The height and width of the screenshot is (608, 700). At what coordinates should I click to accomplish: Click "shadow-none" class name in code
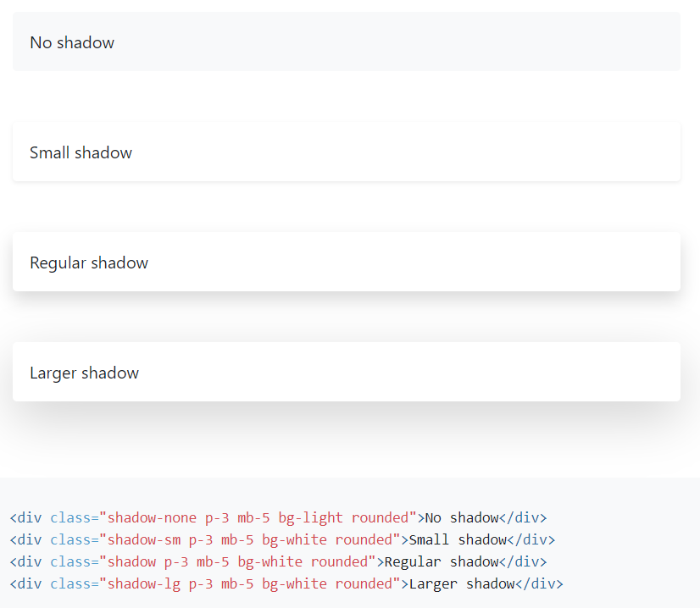coord(152,517)
